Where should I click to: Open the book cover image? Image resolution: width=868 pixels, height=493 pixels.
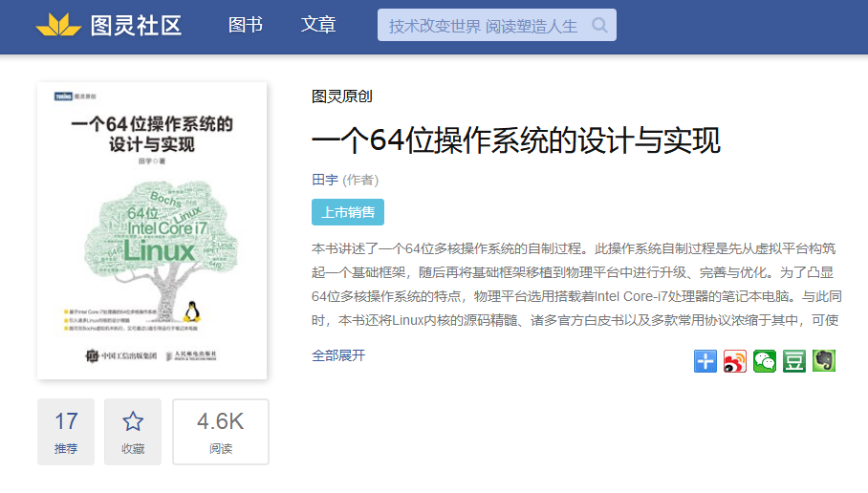152,230
